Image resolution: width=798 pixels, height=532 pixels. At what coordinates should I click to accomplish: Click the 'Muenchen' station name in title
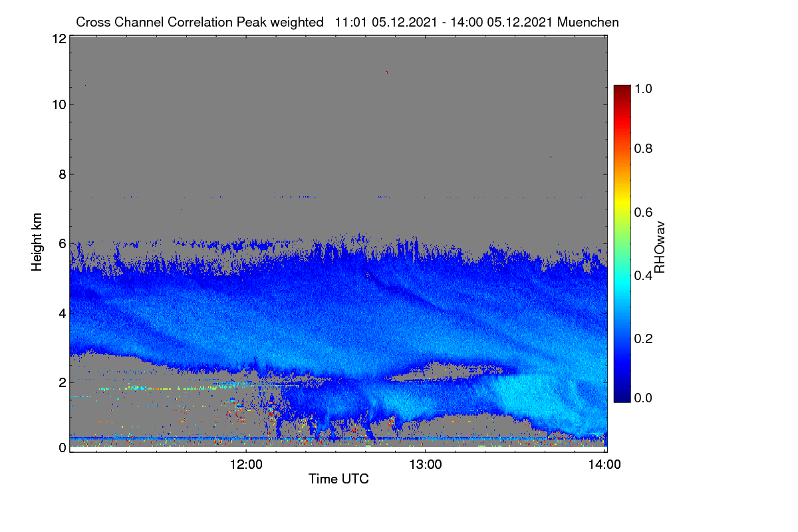588,22
